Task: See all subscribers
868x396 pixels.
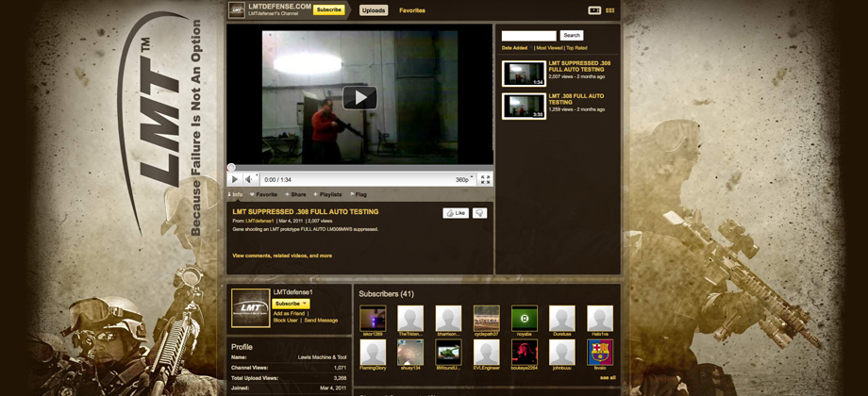Action: click(x=608, y=378)
